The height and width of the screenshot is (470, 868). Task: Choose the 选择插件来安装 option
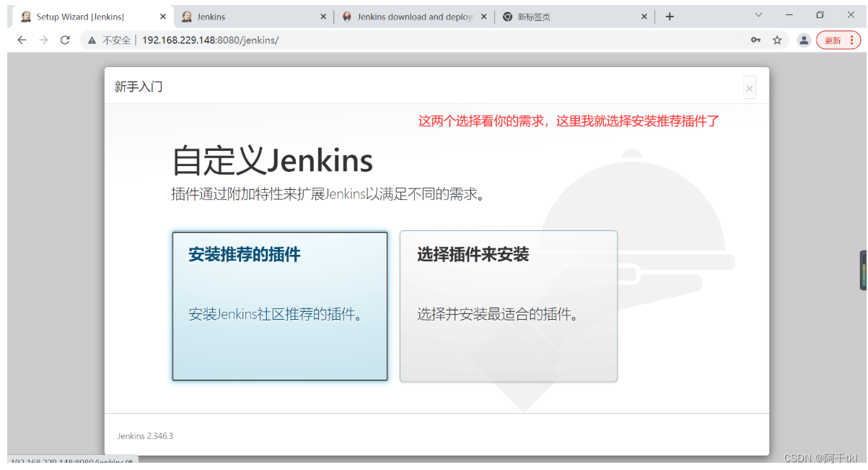509,306
